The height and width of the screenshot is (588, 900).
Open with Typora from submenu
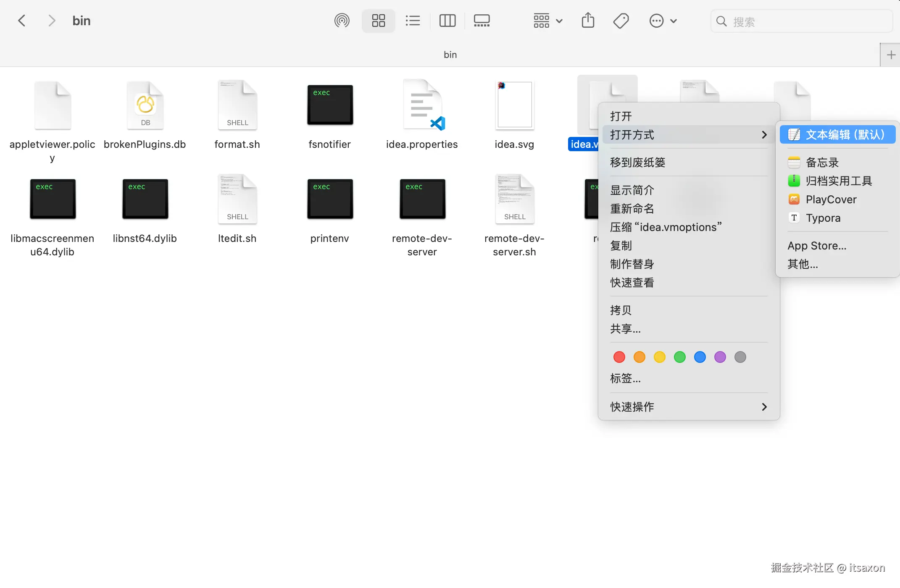[823, 218]
